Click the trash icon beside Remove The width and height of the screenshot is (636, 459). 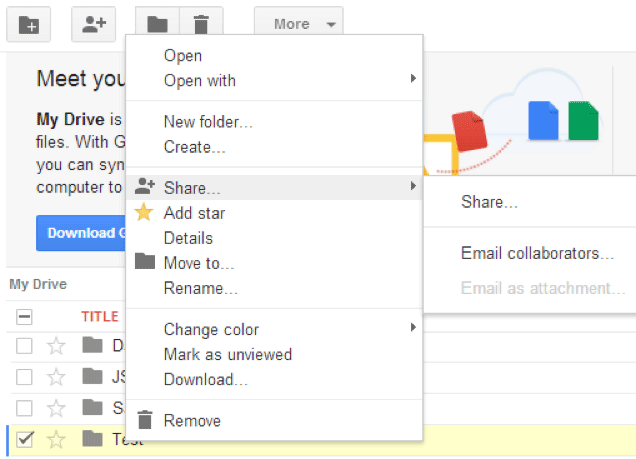coord(145,420)
